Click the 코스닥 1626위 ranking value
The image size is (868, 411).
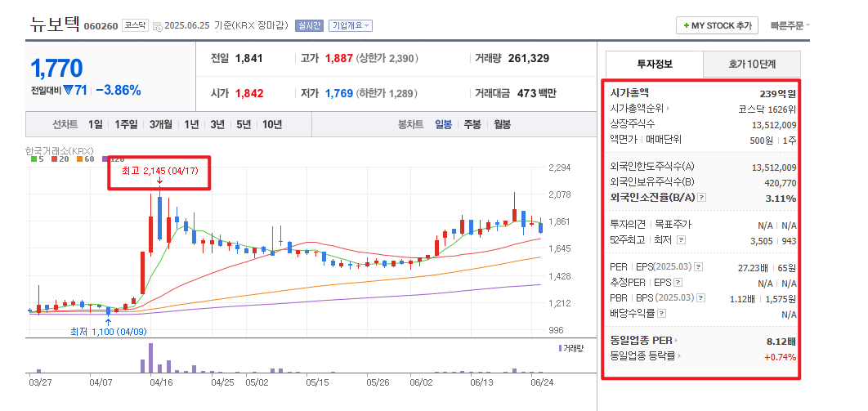(x=767, y=109)
